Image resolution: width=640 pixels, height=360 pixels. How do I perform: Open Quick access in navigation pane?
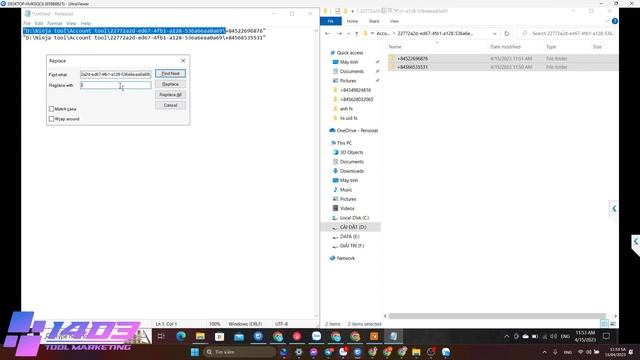349,53
